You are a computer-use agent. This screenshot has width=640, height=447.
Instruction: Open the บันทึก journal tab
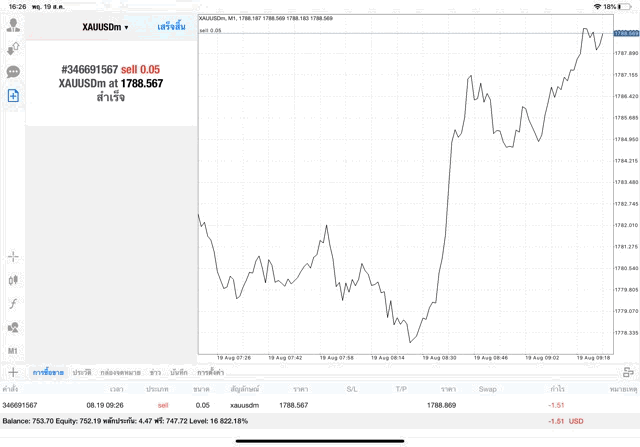pos(178,372)
